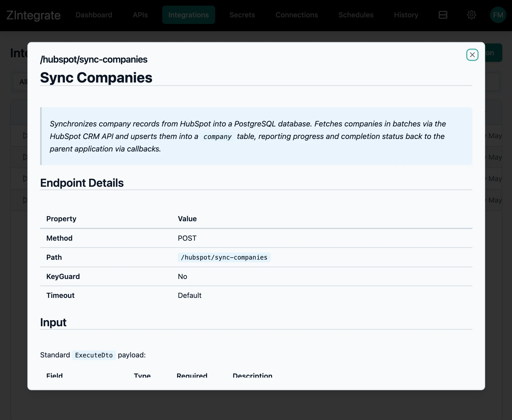The width and height of the screenshot is (512, 420).
Task: Open the Secrets page
Action: point(242,15)
